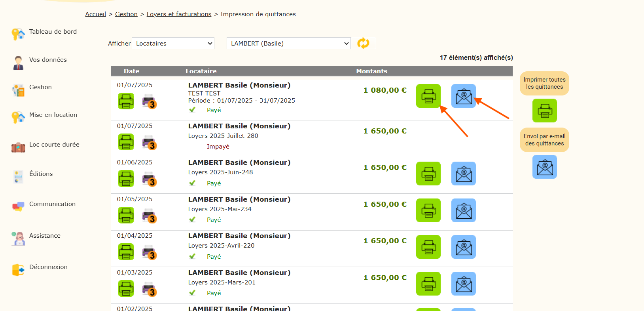The height and width of the screenshot is (311, 644).
Task: Click the Loc courte durée suitcase icon
Action: tap(18, 148)
